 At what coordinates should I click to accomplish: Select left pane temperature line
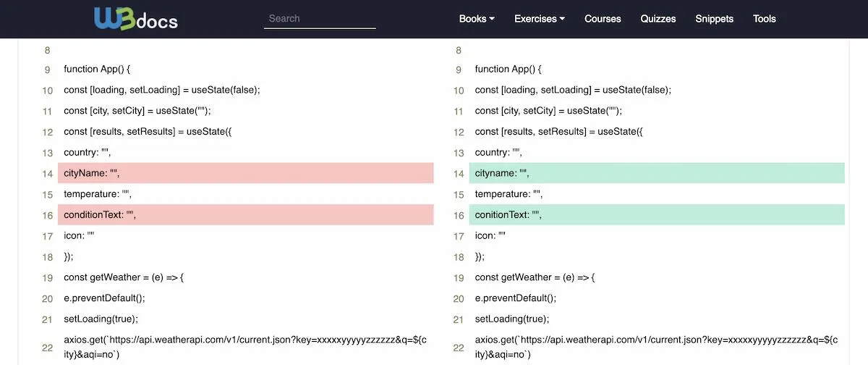[x=98, y=194]
